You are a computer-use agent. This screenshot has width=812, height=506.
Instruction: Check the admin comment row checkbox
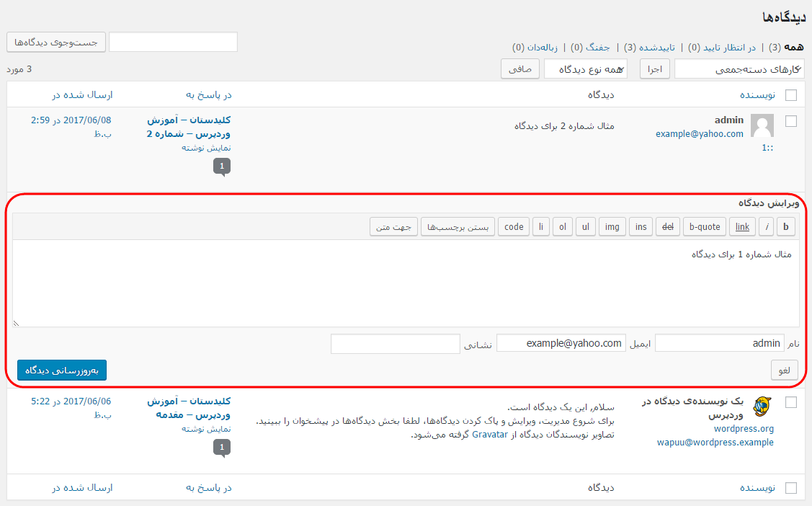click(x=791, y=120)
